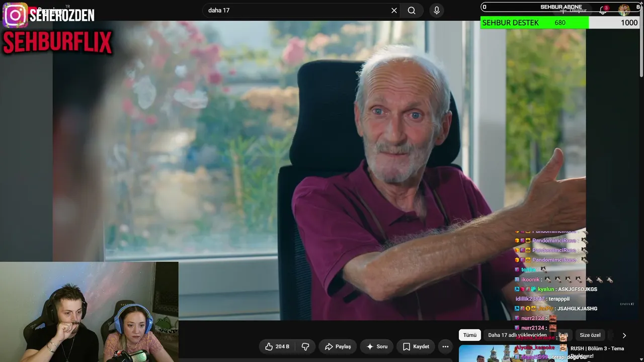Select the İlgili filter chip
Viewport: 644px width, 362px height.
click(x=563, y=335)
